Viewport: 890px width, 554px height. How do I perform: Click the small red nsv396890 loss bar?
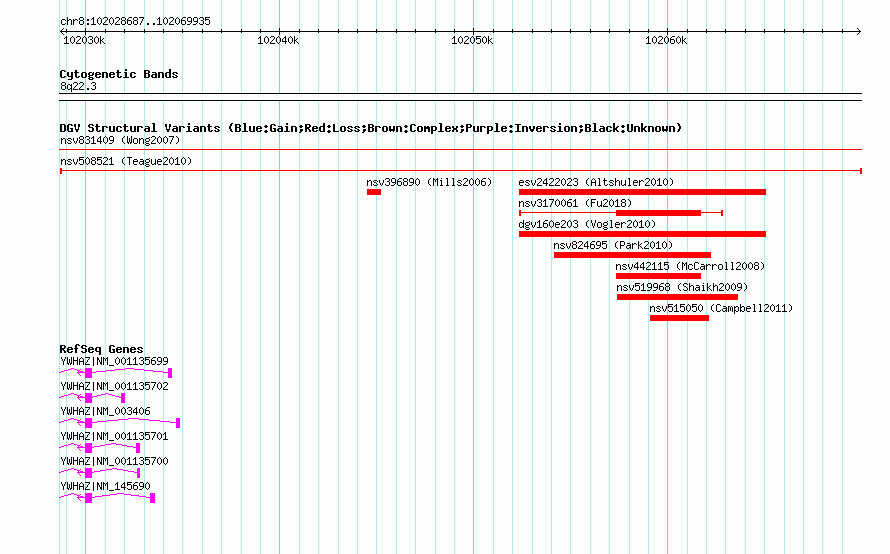point(373,192)
